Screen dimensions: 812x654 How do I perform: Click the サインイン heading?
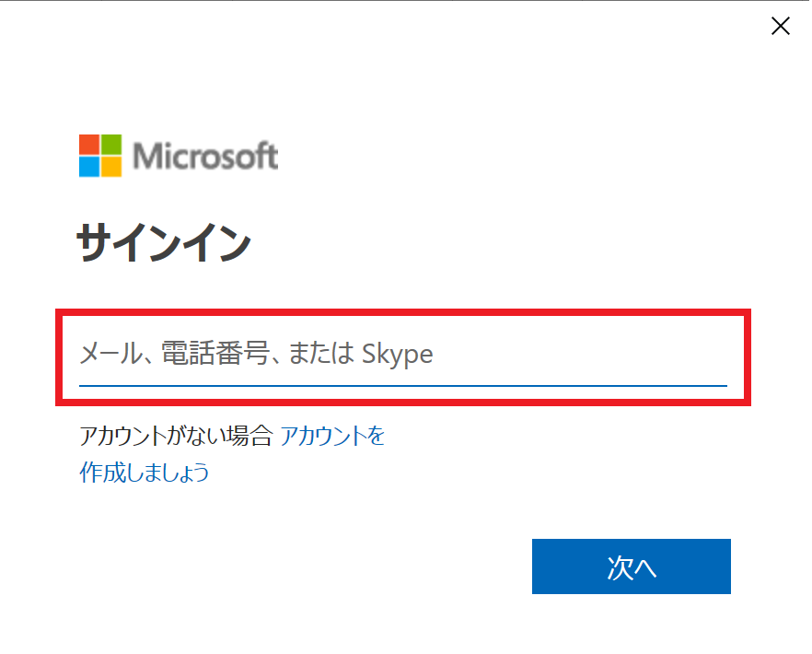[x=164, y=245]
